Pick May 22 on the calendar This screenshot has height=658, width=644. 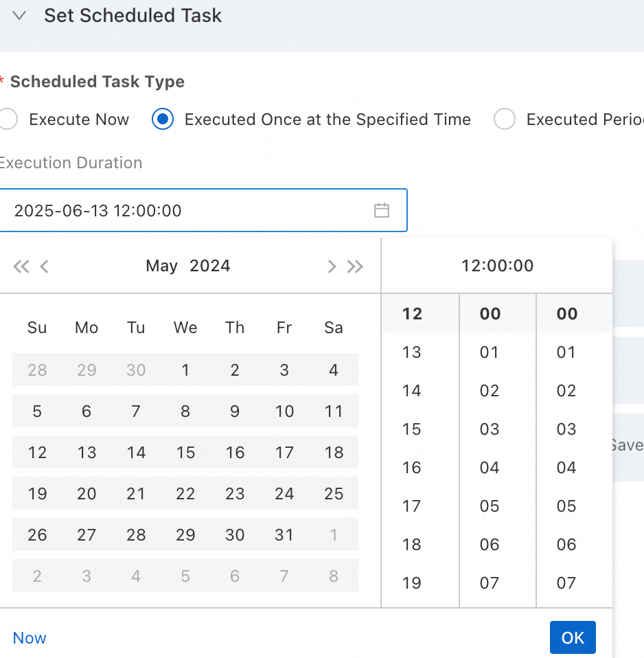pos(185,494)
